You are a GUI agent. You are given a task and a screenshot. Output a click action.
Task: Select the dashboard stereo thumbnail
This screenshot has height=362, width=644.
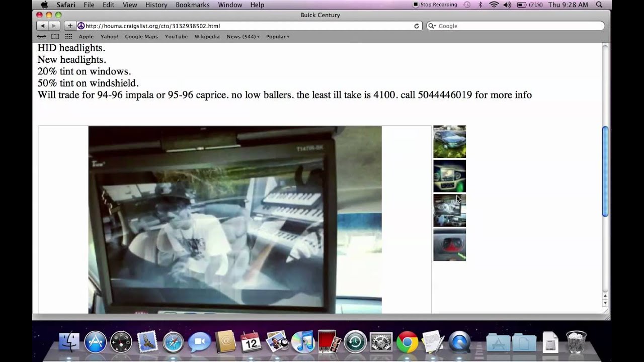pos(450,176)
